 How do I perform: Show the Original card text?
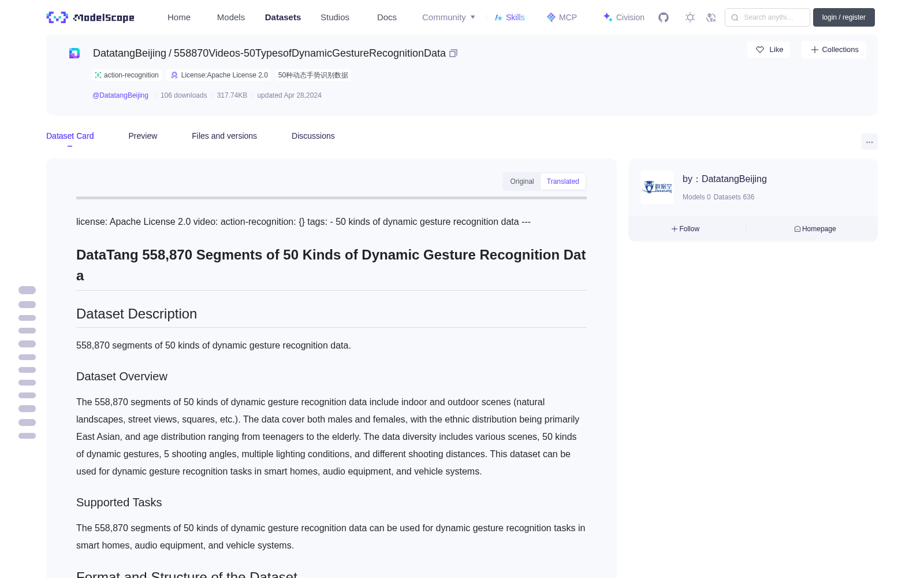(522, 181)
